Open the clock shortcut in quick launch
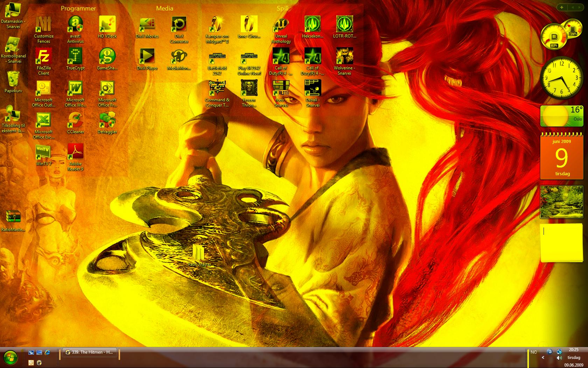 click(x=31, y=363)
